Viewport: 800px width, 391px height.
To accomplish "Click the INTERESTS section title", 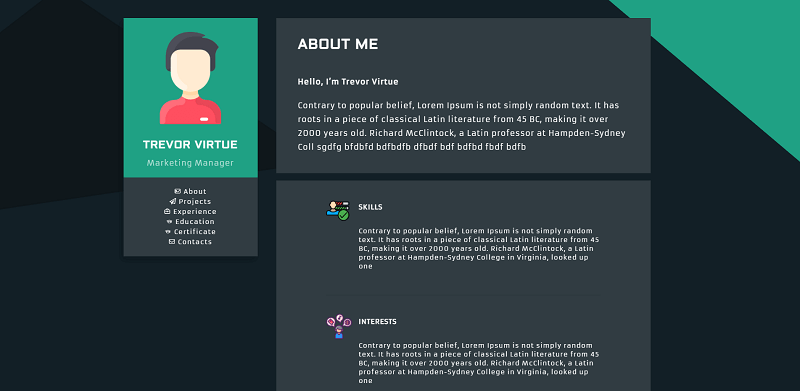I will point(378,322).
